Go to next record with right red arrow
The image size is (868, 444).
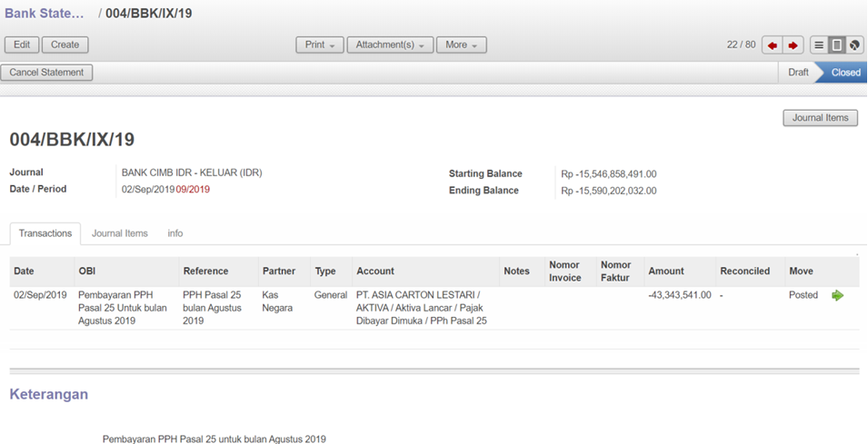pos(793,45)
